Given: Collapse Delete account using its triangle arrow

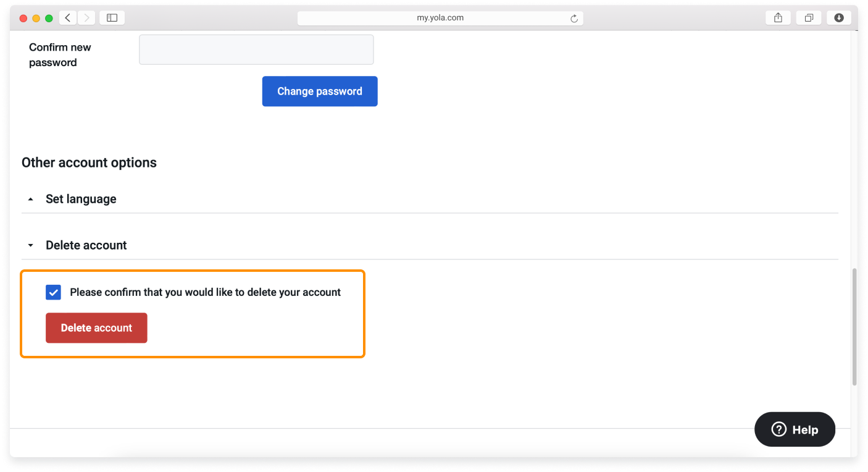Looking at the screenshot, I should [x=31, y=245].
